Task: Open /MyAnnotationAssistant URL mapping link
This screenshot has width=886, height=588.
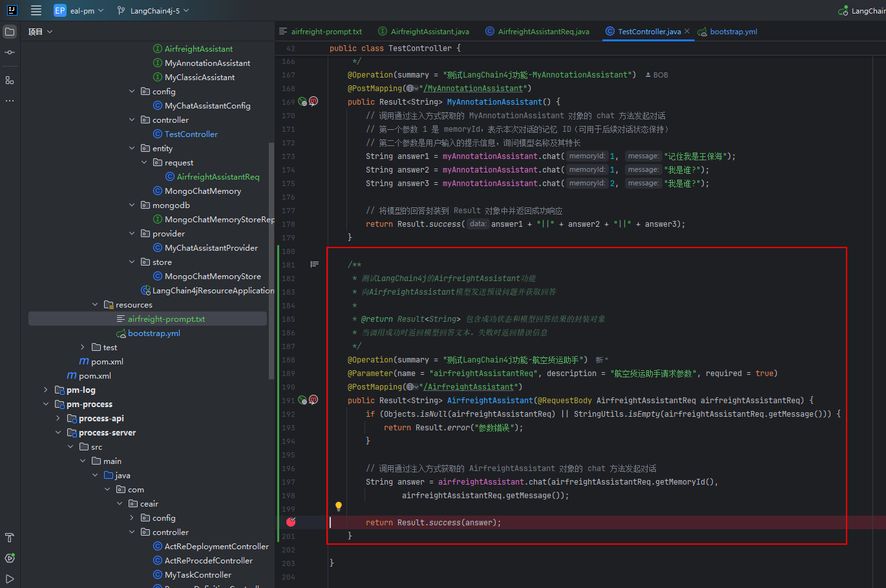Action: (x=474, y=89)
